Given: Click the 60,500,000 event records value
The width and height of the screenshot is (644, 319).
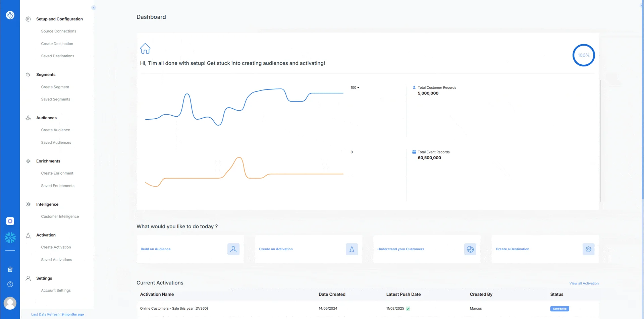Looking at the screenshot, I should click(429, 157).
